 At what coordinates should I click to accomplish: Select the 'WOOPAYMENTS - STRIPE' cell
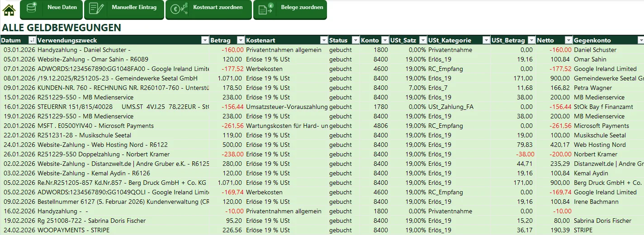(123, 230)
